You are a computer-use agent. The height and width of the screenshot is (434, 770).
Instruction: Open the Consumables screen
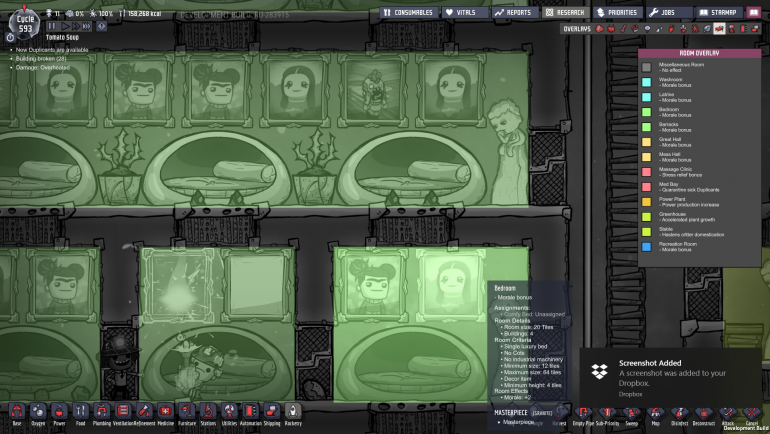click(409, 12)
